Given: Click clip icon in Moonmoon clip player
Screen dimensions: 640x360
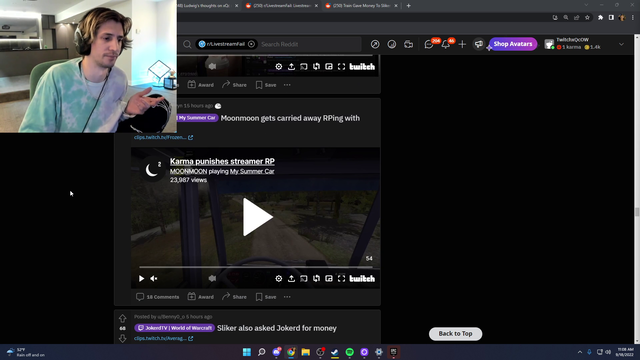Looking at the screenshot, I should tap(316, 278).
